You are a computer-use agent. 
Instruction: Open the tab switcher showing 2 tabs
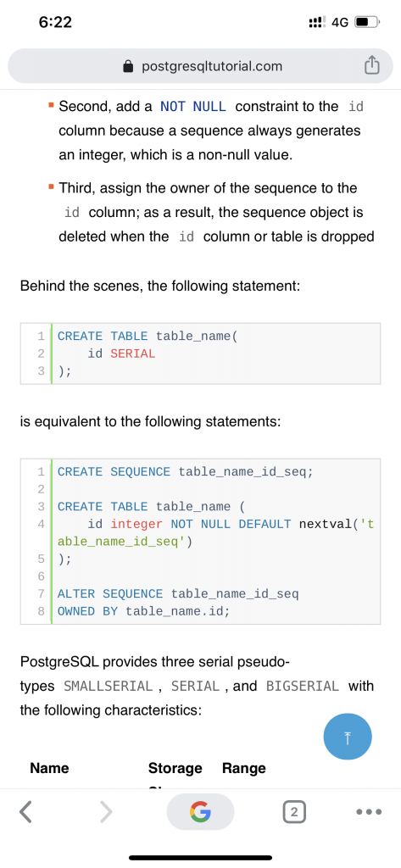294,812
